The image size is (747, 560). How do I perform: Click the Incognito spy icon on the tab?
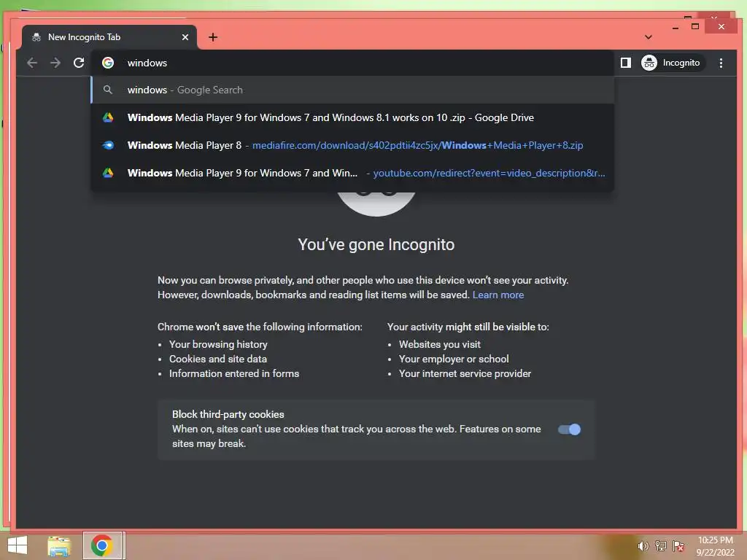[36, 37]
